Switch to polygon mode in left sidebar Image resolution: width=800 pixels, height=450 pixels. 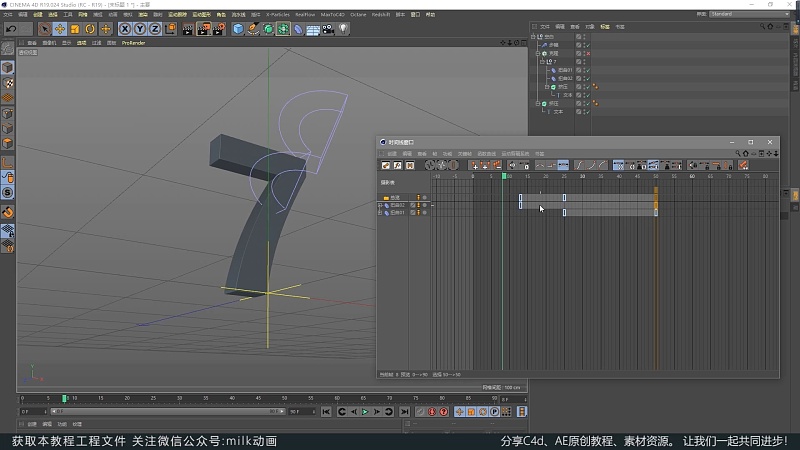click(8, 143)
